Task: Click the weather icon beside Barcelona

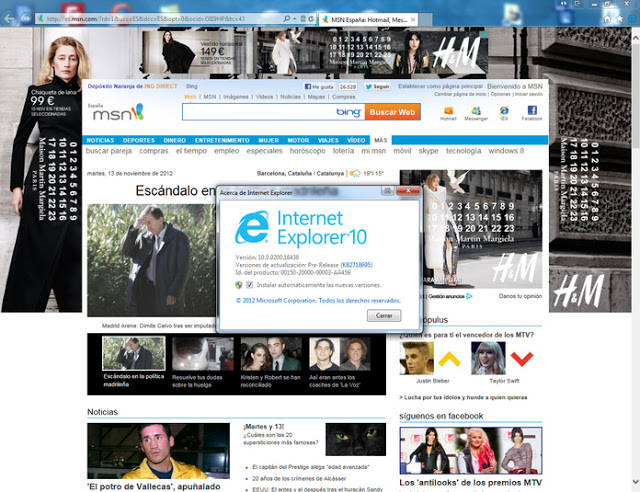Action: coord(355,173)
